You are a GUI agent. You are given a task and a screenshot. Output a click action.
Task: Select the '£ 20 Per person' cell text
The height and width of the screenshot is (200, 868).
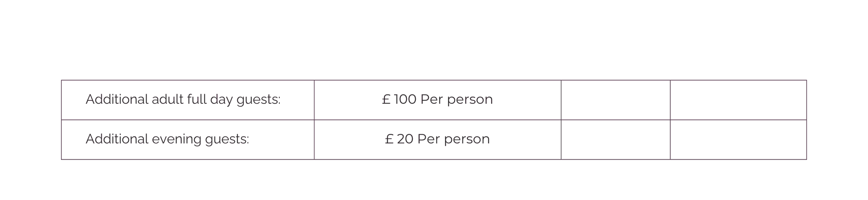[437, 139]
